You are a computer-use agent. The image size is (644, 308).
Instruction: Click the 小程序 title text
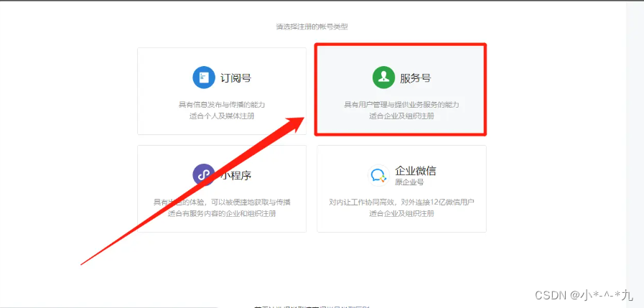[x=236, y=175]
